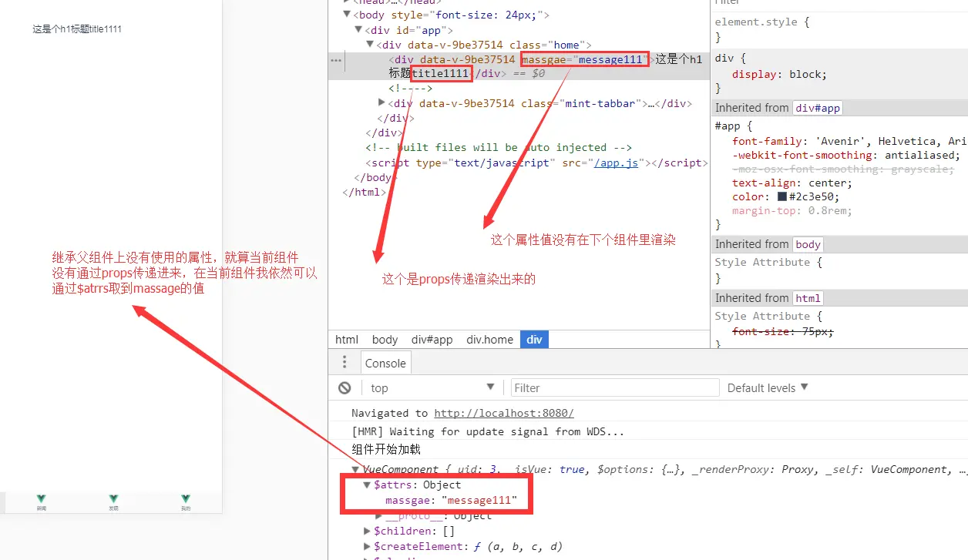This screenshot has width=968, height=560.
Task: Open the #2c3e50 color swatch
Action: pyautogui.click(x=782, y=197)
